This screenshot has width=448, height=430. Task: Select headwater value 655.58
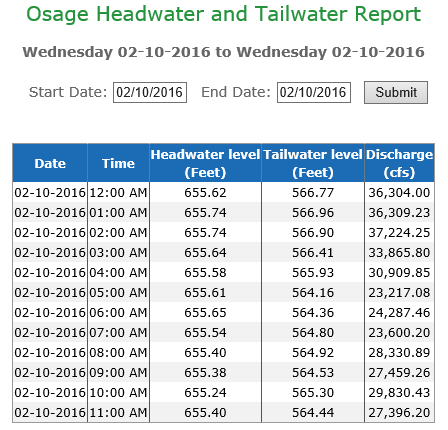205,272
